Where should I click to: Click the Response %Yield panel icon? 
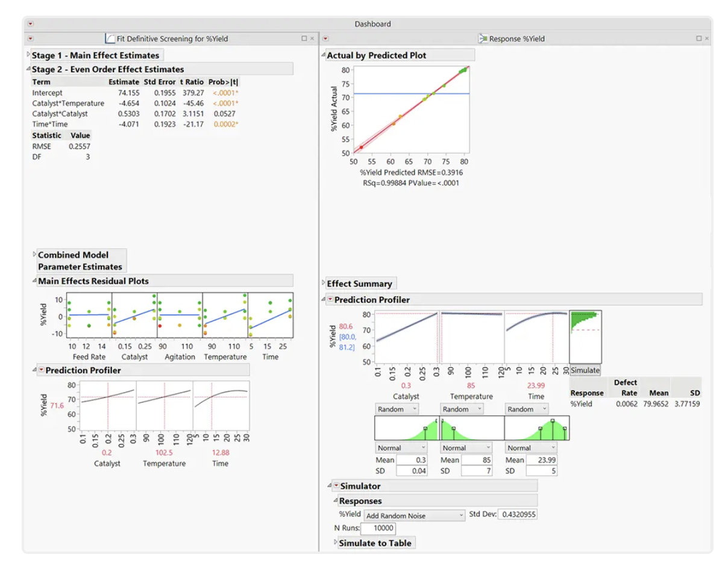pos(482,39)
